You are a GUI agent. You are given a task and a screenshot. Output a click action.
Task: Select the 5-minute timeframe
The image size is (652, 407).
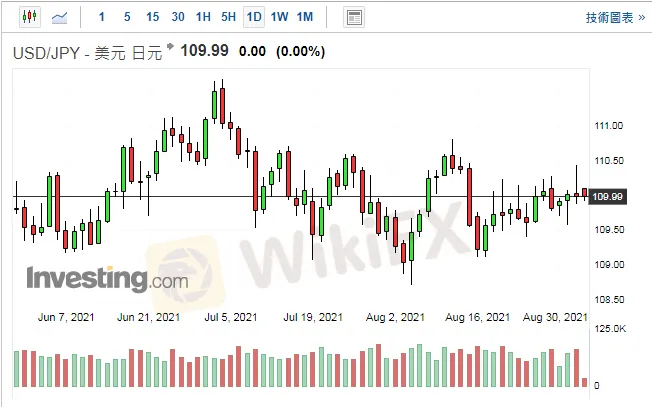click(x=126, y=17)
